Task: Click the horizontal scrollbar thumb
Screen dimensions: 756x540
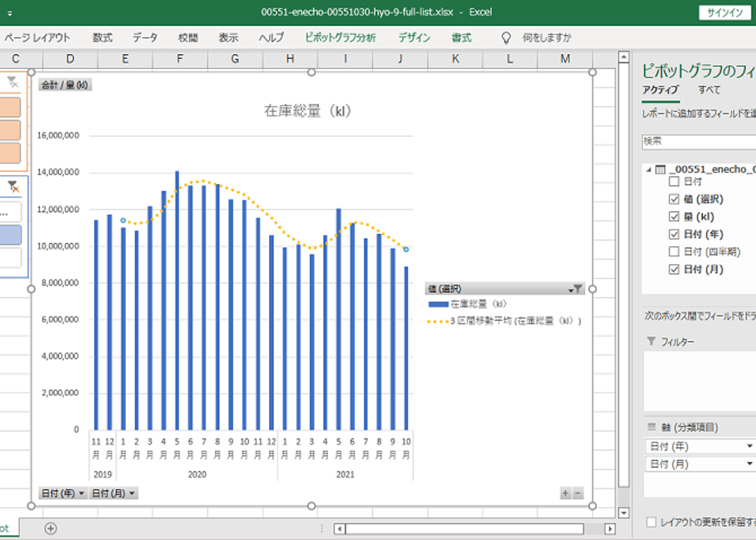Action: click(x=465, y=529)
